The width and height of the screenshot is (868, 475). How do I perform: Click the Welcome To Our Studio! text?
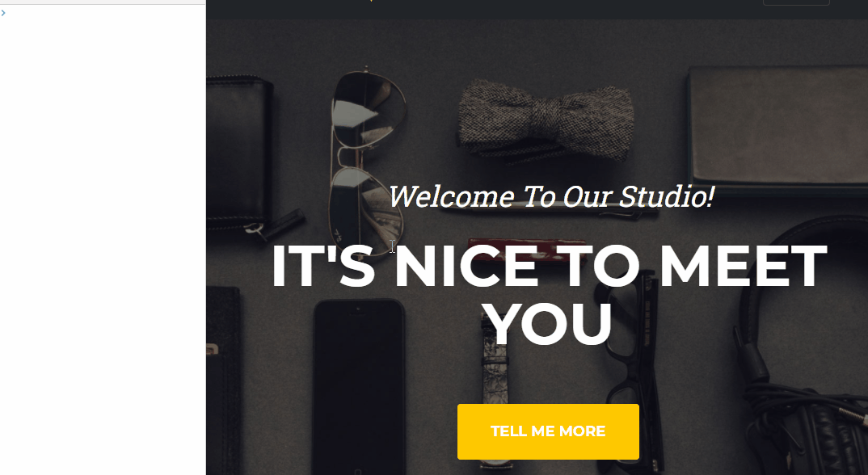coord(551,196)
